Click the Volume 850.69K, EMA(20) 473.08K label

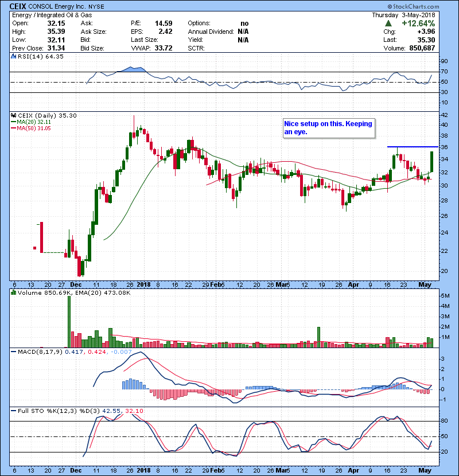coord(74,292)
